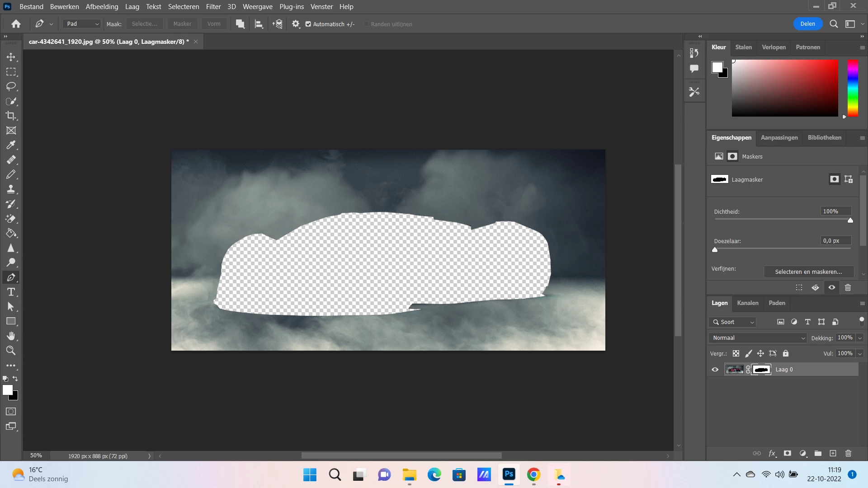868x488 pixels.
Task: Select the Zoom tool in toolbar
Action: click(x=11, y=351)
